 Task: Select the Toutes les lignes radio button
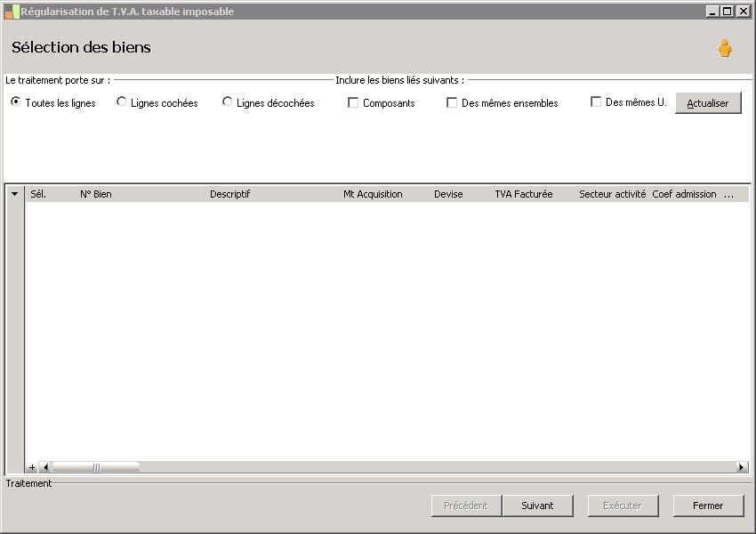coord(16,101)
